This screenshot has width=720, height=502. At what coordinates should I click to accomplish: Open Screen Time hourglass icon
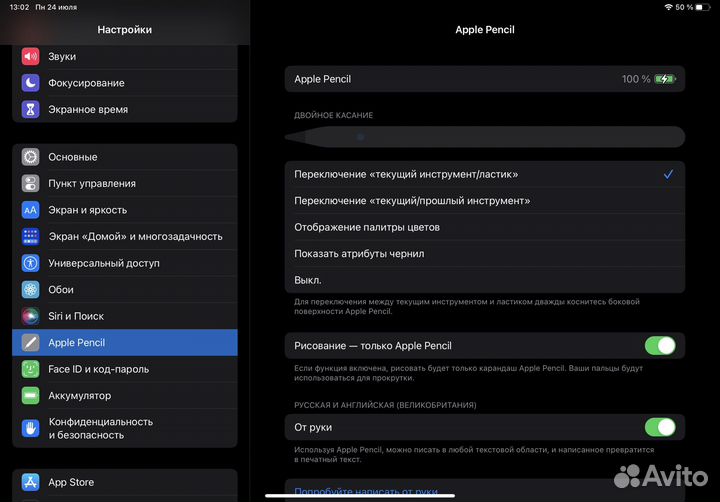tap(31, 109)
